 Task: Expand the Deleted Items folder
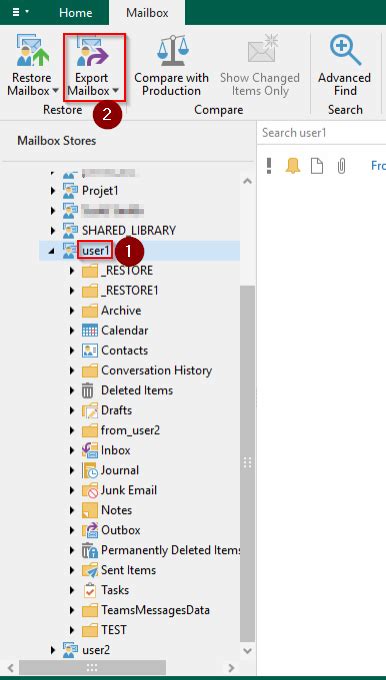tap(72, 391)
